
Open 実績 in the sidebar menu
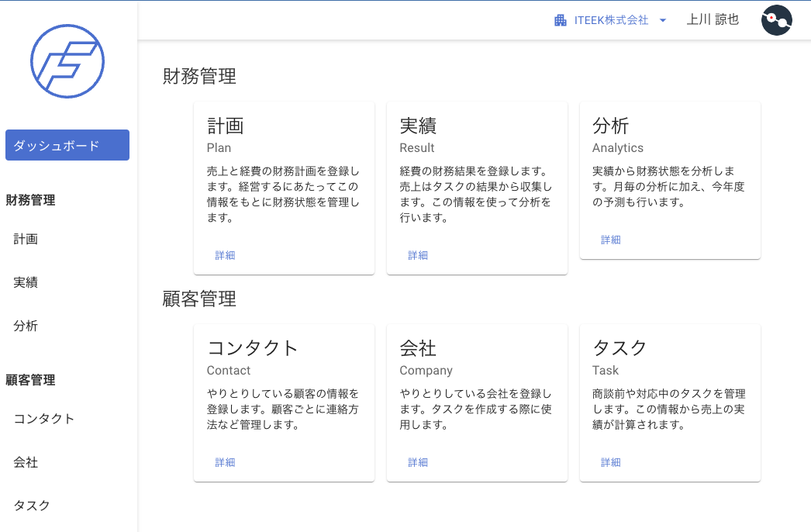pyautogui.click(x=26, y=282)
